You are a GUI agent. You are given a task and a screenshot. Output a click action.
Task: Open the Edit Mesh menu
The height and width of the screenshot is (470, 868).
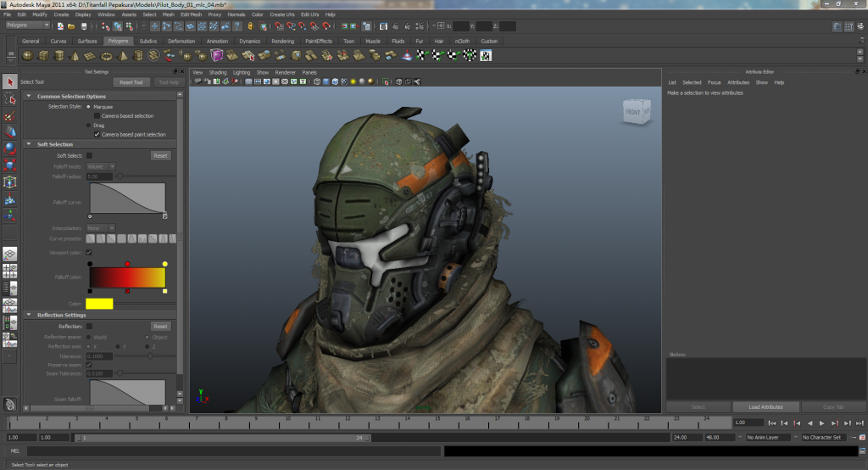(191, 14)
